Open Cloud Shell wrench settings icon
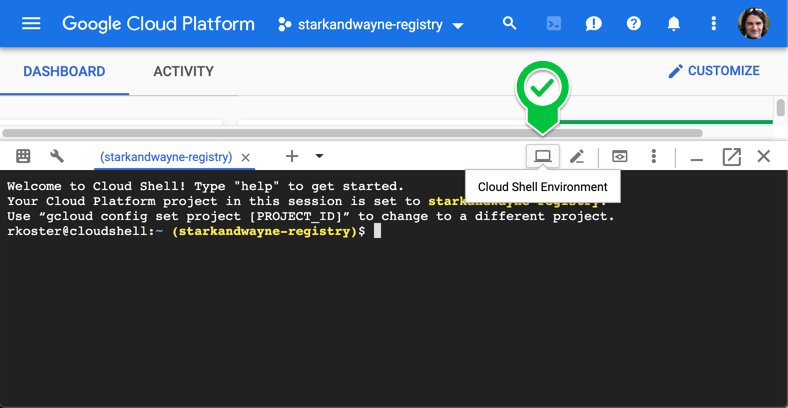 click(57, 156)
